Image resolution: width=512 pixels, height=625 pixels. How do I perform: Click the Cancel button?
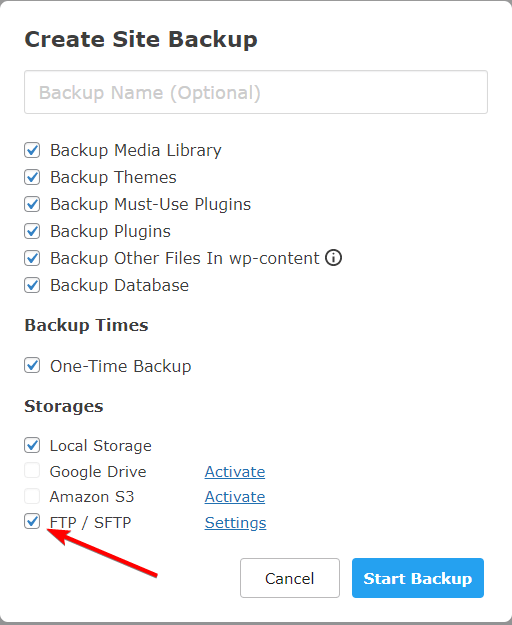[x=290, y=578]
